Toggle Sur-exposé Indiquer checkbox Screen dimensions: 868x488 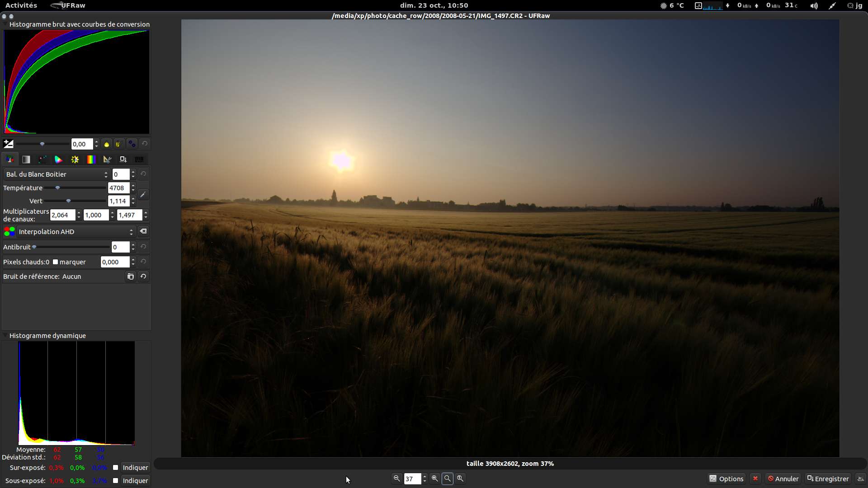(116, 468)
